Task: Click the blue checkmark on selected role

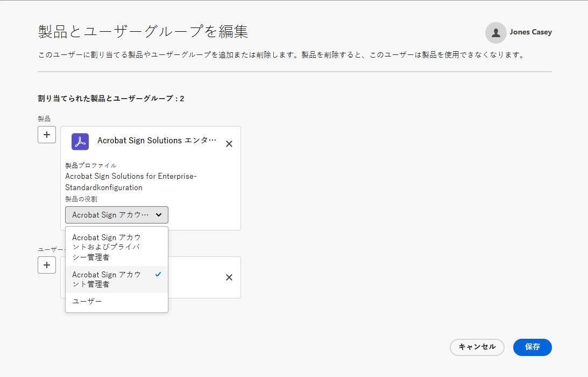Action: coord(158,275)
